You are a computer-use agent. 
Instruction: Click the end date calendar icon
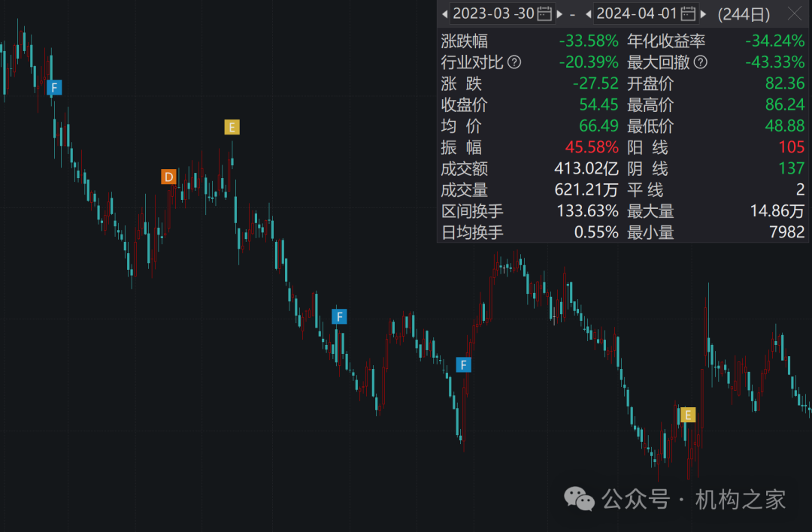pyautogui.click(x=688, y=14)
